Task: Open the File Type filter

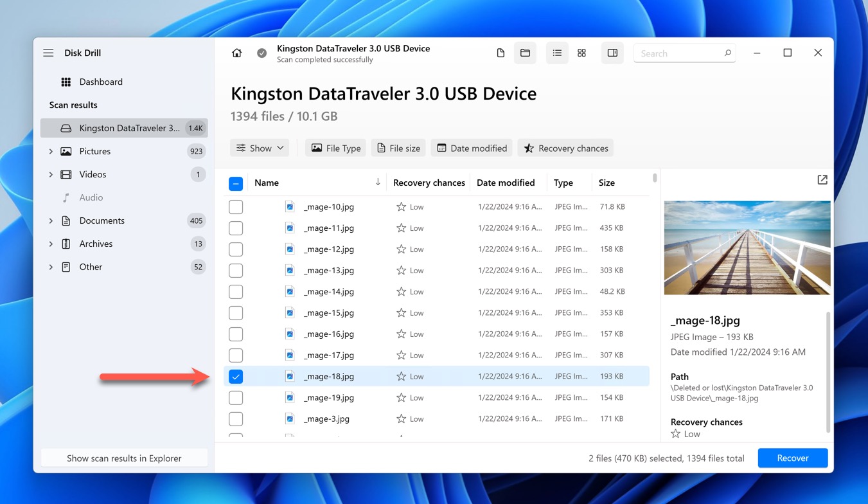Action: pos(335,148)
